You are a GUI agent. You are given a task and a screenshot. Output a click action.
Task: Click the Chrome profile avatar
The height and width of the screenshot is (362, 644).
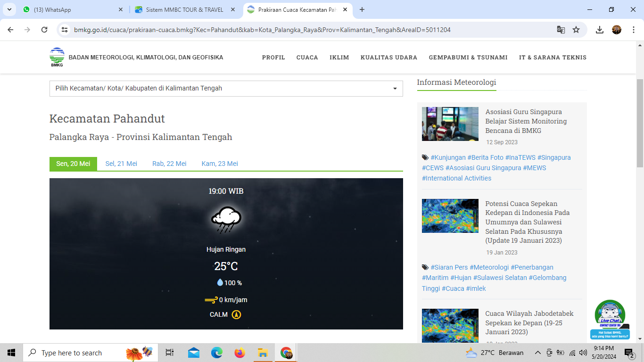tap(617, 30)
